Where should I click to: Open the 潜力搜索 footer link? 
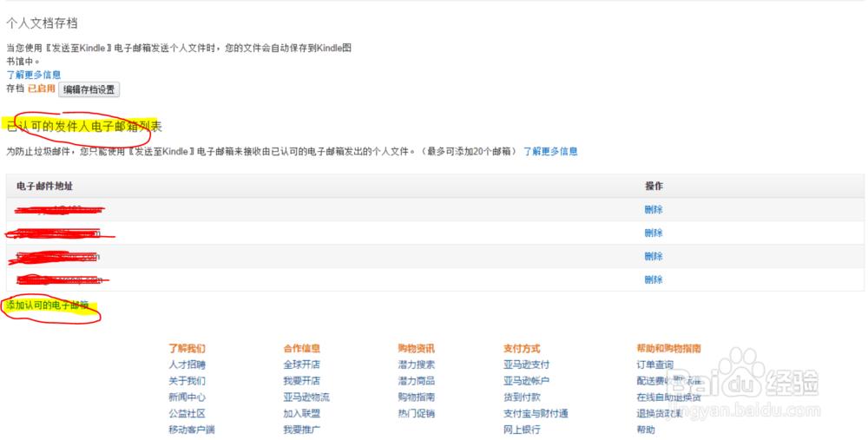[417, 364]
